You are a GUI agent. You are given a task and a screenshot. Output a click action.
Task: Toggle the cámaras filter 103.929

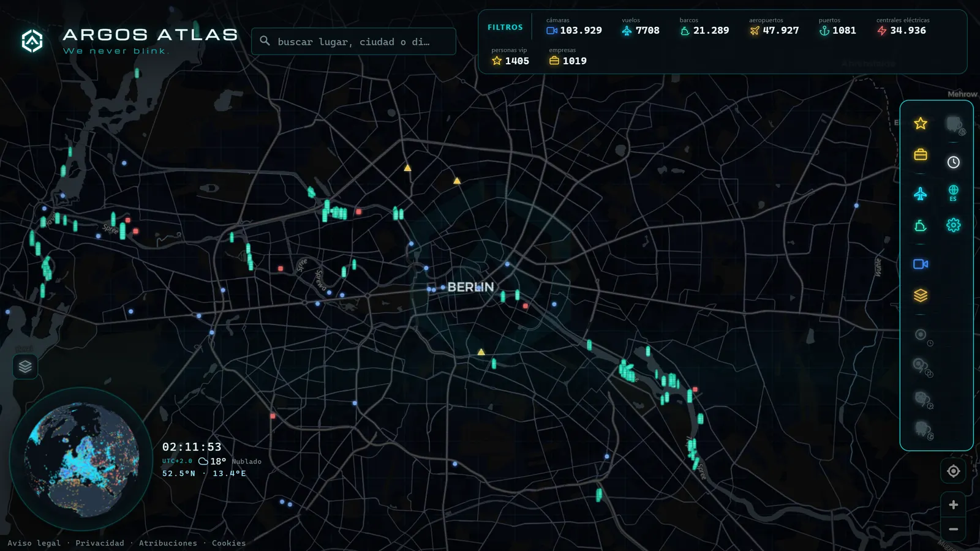click(574, 26)
